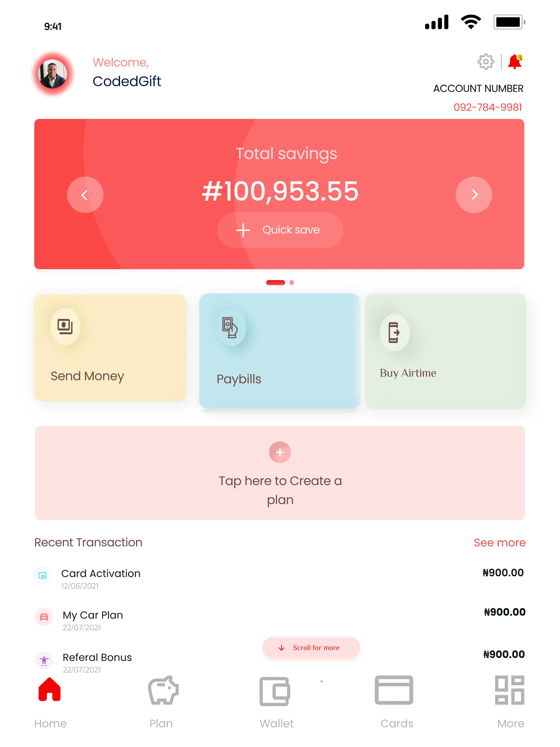Tap Create a plan plus button
Image resolution: width=560 pixels, height=747 pixels.
click(x=281, y=452)
